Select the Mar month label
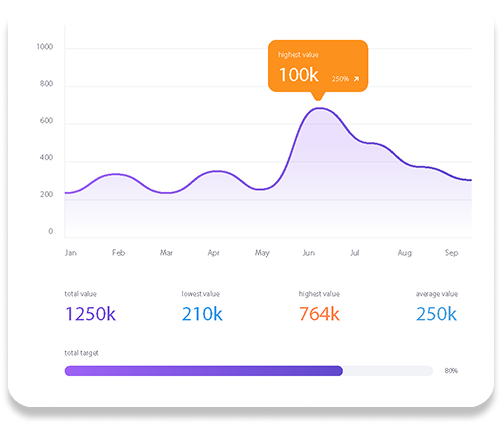502x425 pixels. click(166, 253)
